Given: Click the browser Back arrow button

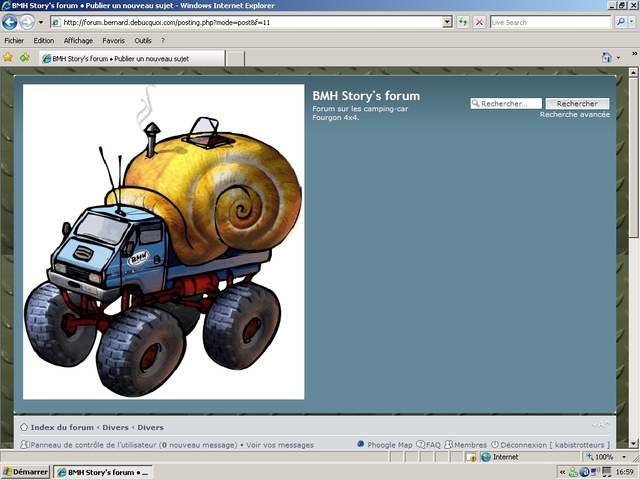Looking at the screenshot, I should pos(11,22).
